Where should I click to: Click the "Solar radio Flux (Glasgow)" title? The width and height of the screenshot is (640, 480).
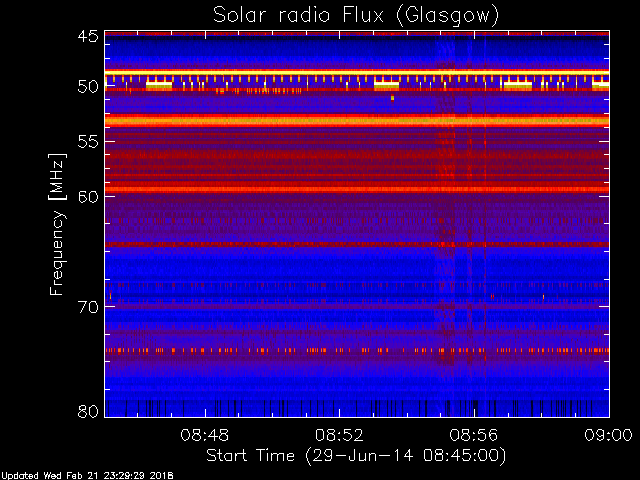[x=356, y=16]
